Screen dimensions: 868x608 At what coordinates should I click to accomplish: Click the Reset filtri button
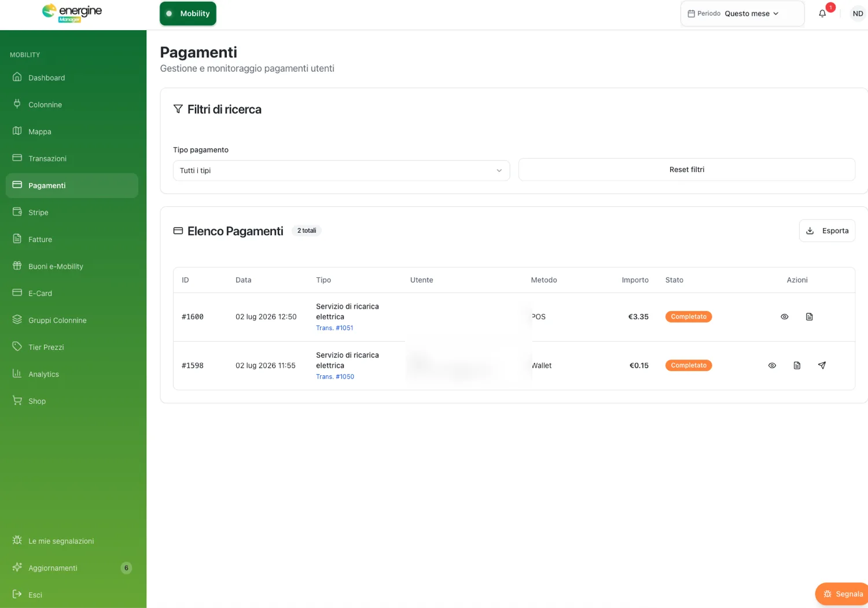click(687, 170)
